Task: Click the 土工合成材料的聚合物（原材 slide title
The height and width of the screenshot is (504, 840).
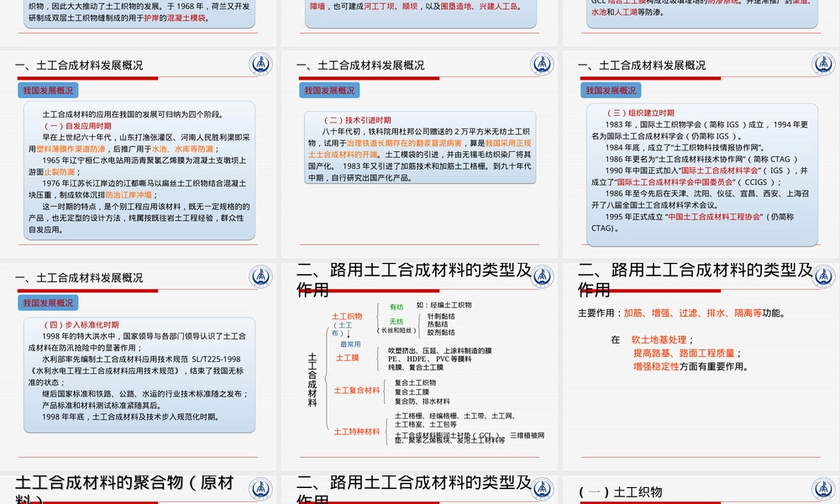Action: point(125,482)
